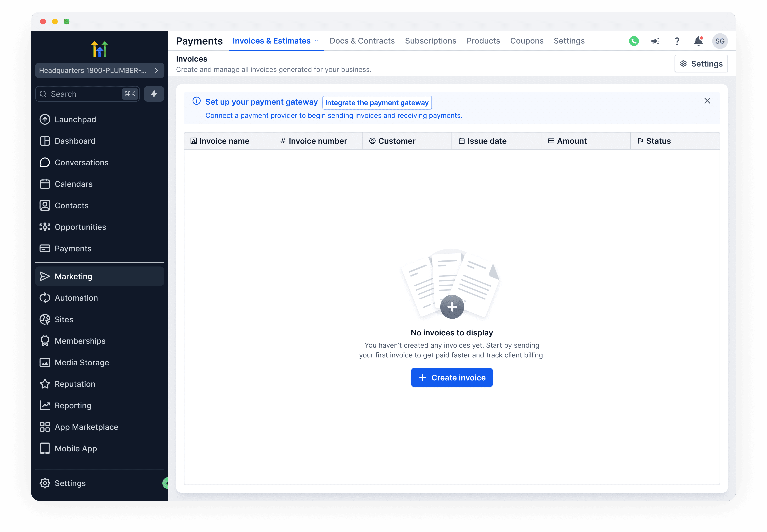Click the lightning bolt quick actions button

154,94
